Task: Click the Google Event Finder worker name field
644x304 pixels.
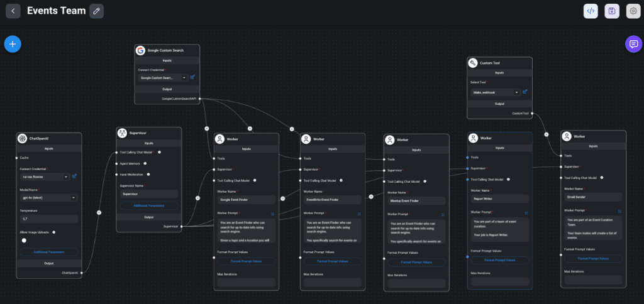Action: pos(247,200)
